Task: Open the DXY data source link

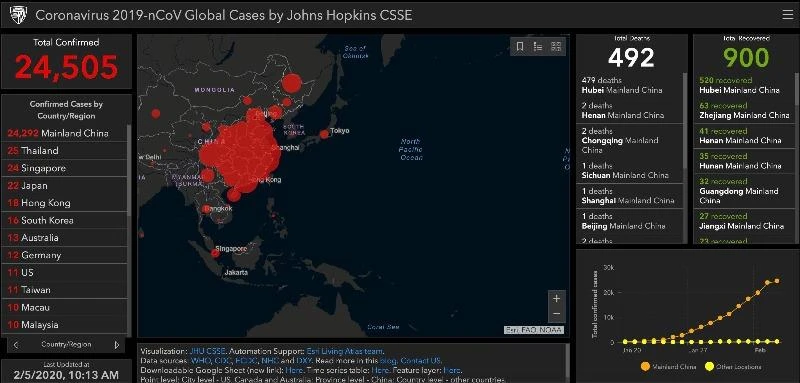Action: pyautogui.click(x=304, y=361)
